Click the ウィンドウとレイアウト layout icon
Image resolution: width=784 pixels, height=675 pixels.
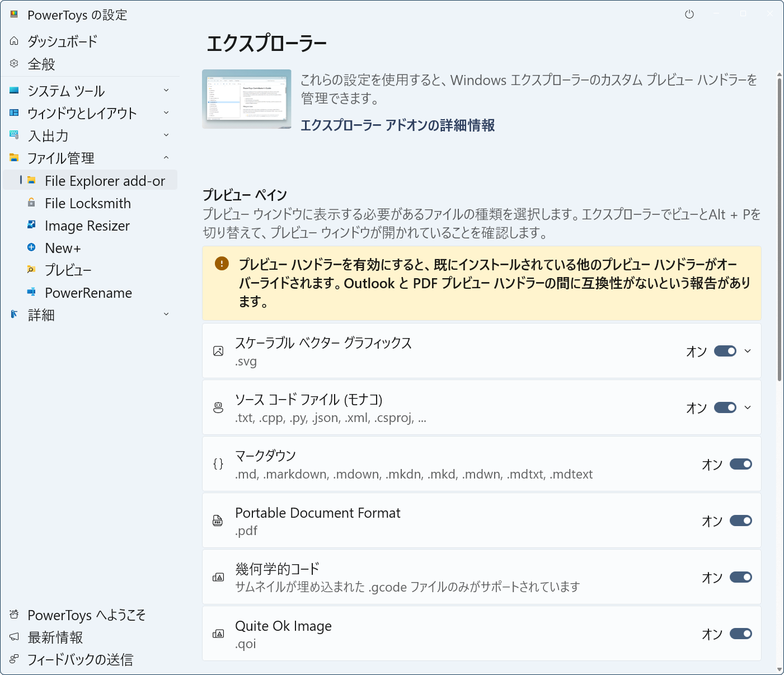(14, 112)
